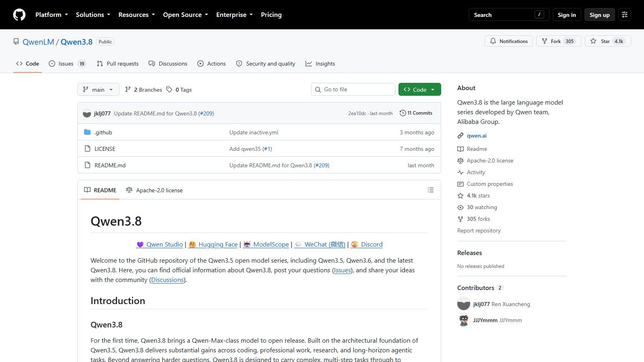Click the Report repository link
This screenshot has width=644, height=362.
(479, 230)
